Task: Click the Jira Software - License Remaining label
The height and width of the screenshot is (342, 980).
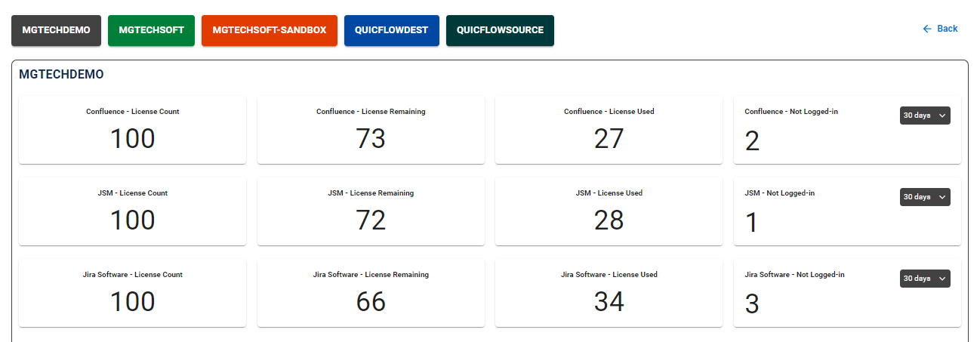Action: click(371, 275)
